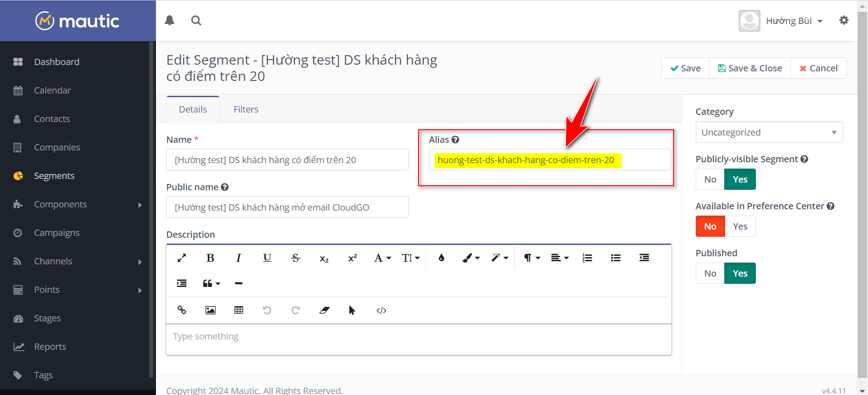Insert a link in description
Screen dimensions: 868x395
tap(182, 310)
